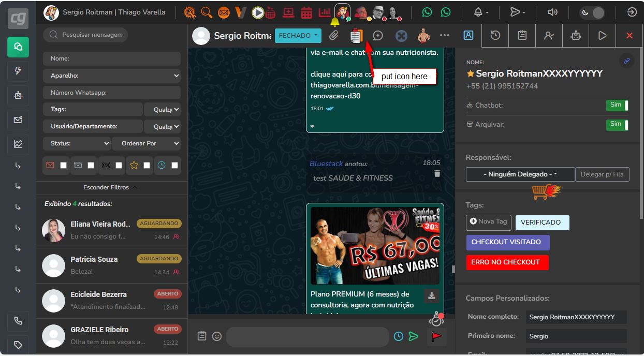Click the orange gear wrench icon
Viewport: 644px width, 356px height.
point(190,12)
